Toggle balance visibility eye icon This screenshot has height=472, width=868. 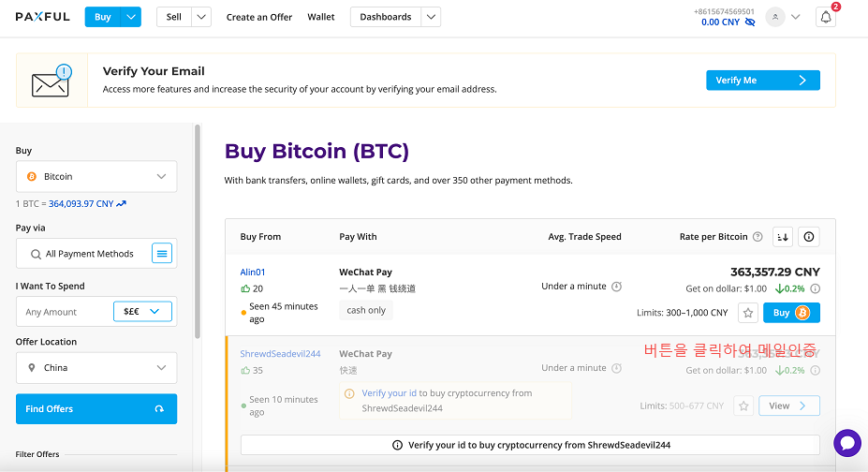(750, 22)
